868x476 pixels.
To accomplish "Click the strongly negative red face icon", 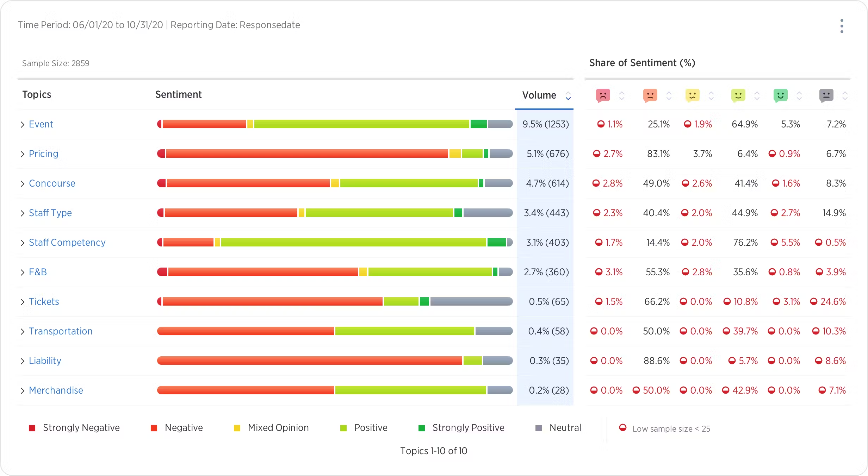I will point(603,95).
